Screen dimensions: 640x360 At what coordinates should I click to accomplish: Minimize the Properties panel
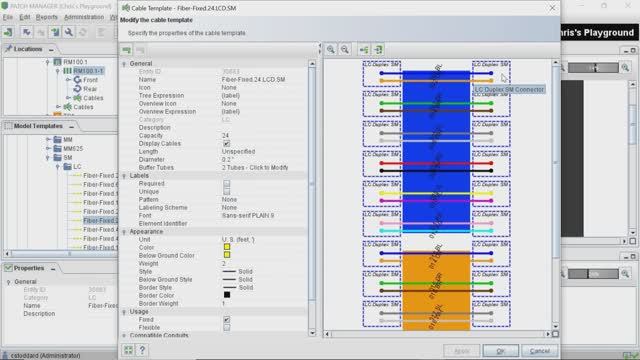click(x=53, y=269)
